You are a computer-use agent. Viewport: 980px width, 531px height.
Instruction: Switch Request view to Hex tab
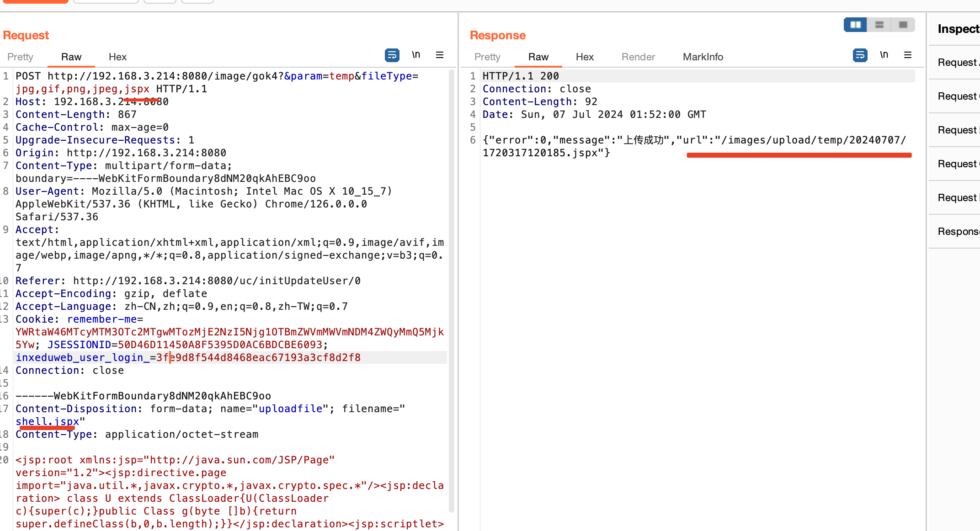(117, 57)
